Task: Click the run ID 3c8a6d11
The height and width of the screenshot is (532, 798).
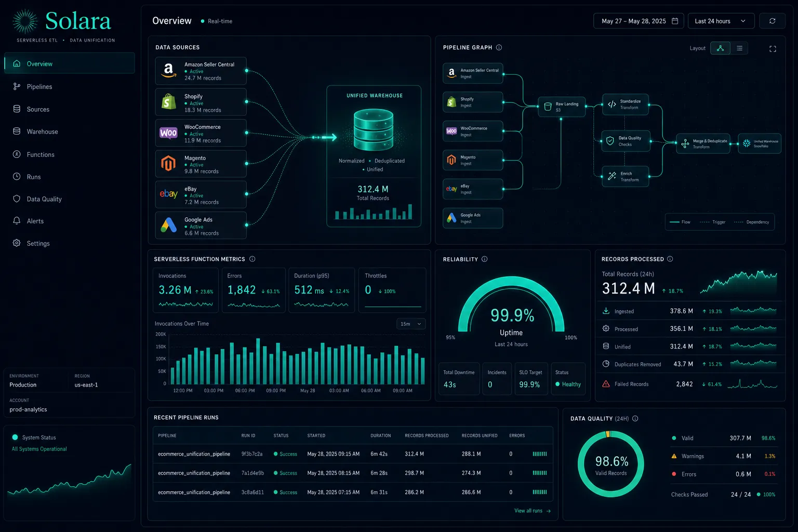Action: tap(252, 492)
